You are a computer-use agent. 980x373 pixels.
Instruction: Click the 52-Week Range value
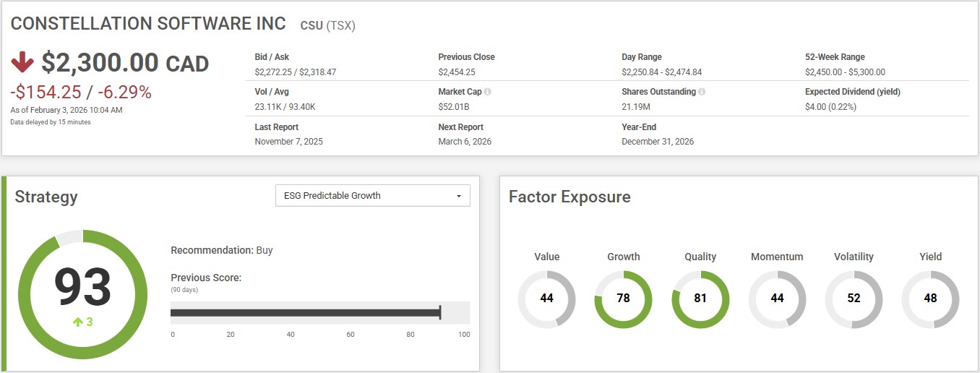845,72
